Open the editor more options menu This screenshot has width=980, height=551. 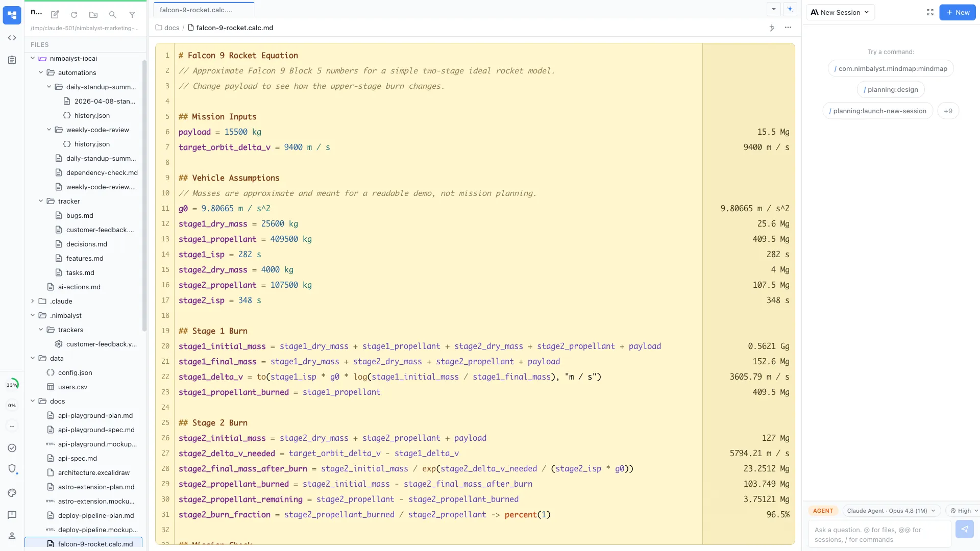(788, 28)
